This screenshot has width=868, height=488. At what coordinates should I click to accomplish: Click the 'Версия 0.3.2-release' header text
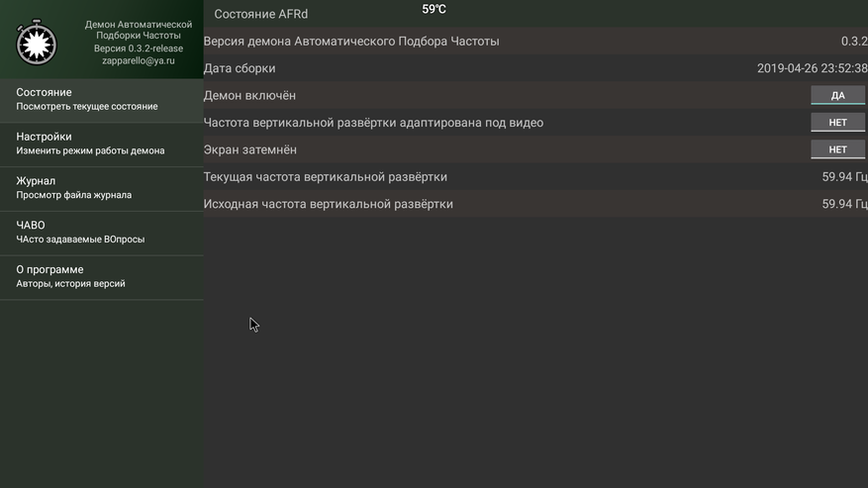click(x=139, y=49)
